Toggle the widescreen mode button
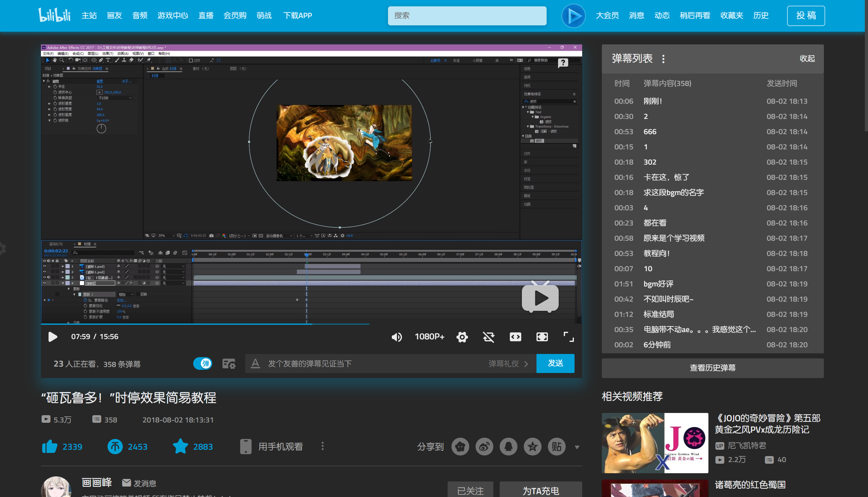This screenshot has height=497, width=868. tap(515, 337)
